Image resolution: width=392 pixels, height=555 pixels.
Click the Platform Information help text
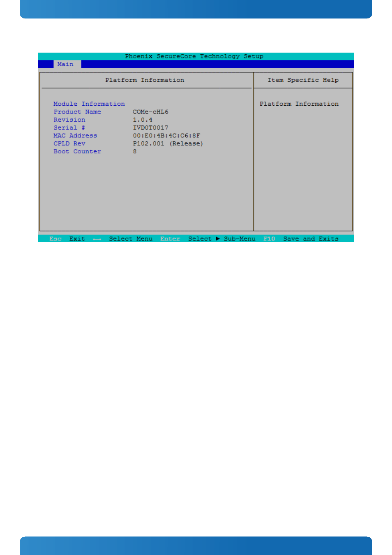coord(299,104)
